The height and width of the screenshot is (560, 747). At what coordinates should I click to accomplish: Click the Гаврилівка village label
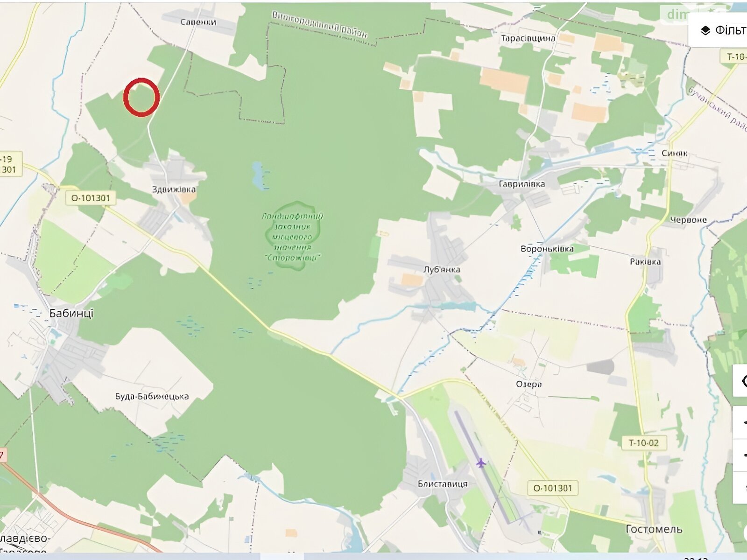pyautogui.click(x=521, y=184)
